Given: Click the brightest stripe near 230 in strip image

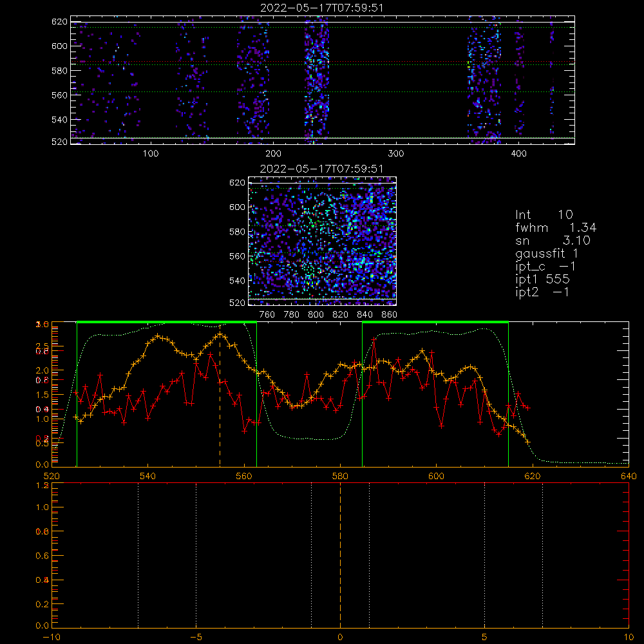Looking at the screenshot, I should (316, 80).
